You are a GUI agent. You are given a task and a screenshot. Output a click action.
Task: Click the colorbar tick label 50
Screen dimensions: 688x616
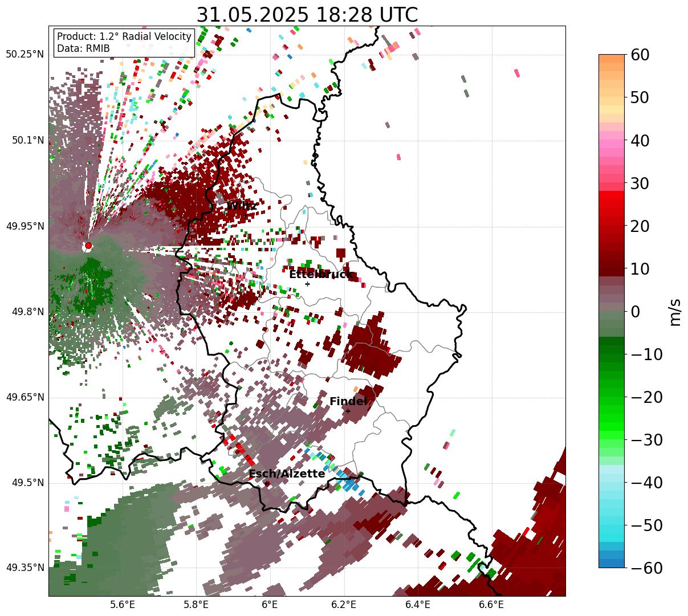point(640,97)
